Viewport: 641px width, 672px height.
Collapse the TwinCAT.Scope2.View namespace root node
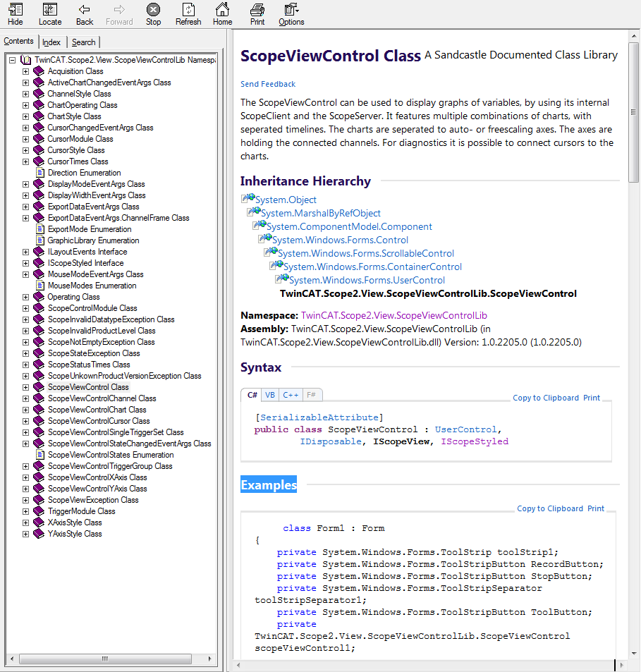coord(13,60)
